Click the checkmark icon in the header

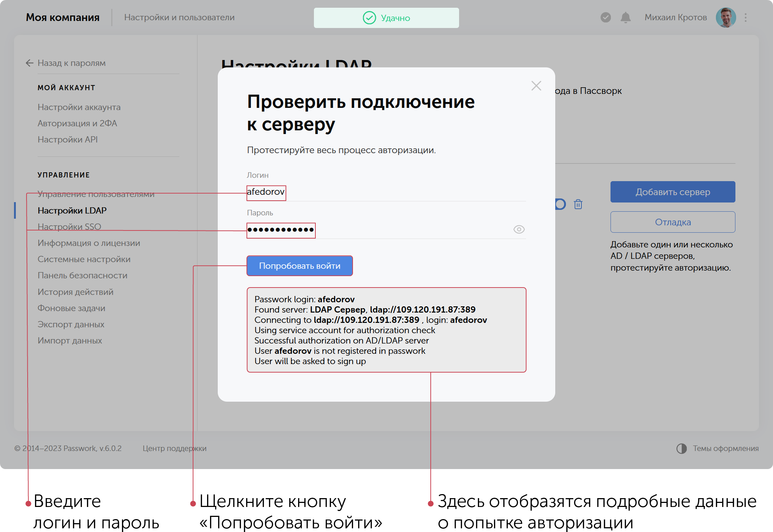[x=605, y=17]
